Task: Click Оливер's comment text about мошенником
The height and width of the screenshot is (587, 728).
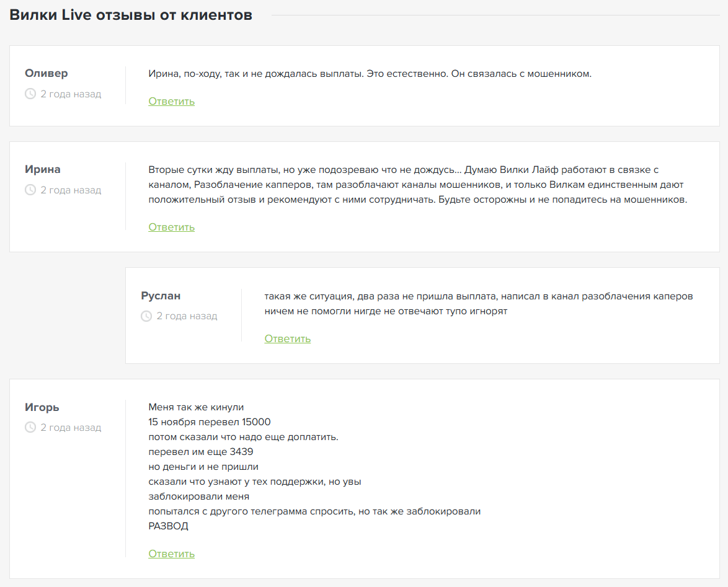Action: [370, 74]
